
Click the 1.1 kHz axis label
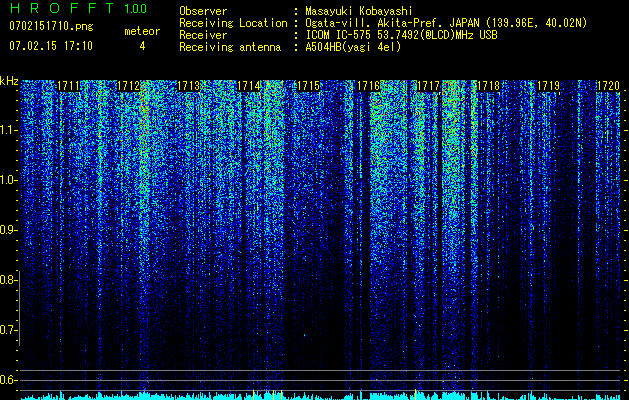9,130
